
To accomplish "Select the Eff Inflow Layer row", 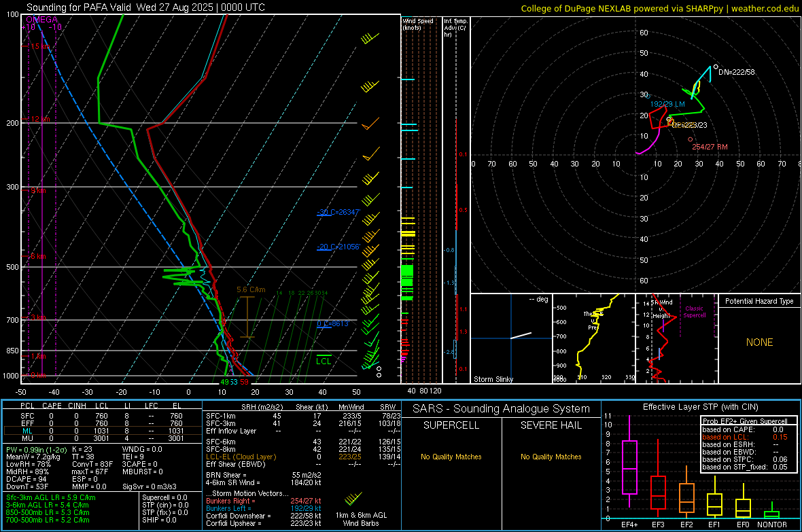I will 303,431.
